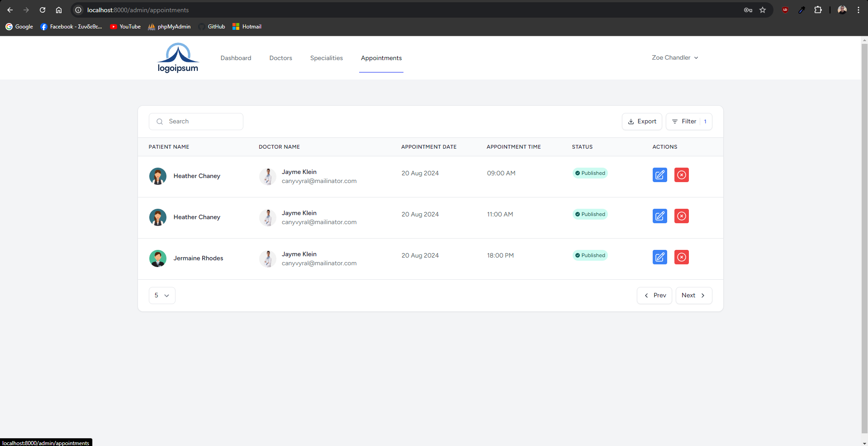The height and width of the screenshot is (446, 868).
Task: Open the Chrome three-dot menu
Action: [859, 10]
